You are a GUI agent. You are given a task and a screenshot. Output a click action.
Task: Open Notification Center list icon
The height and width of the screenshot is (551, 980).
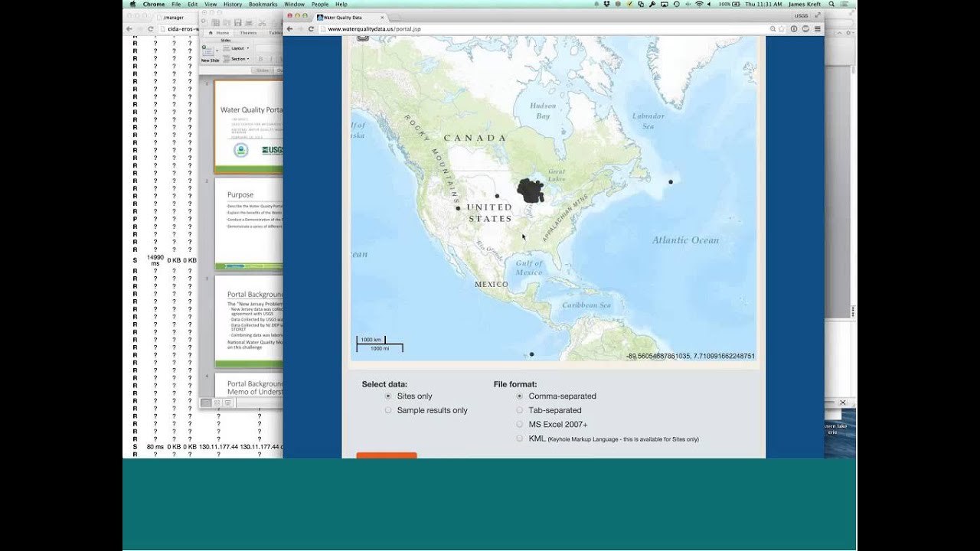844,4
